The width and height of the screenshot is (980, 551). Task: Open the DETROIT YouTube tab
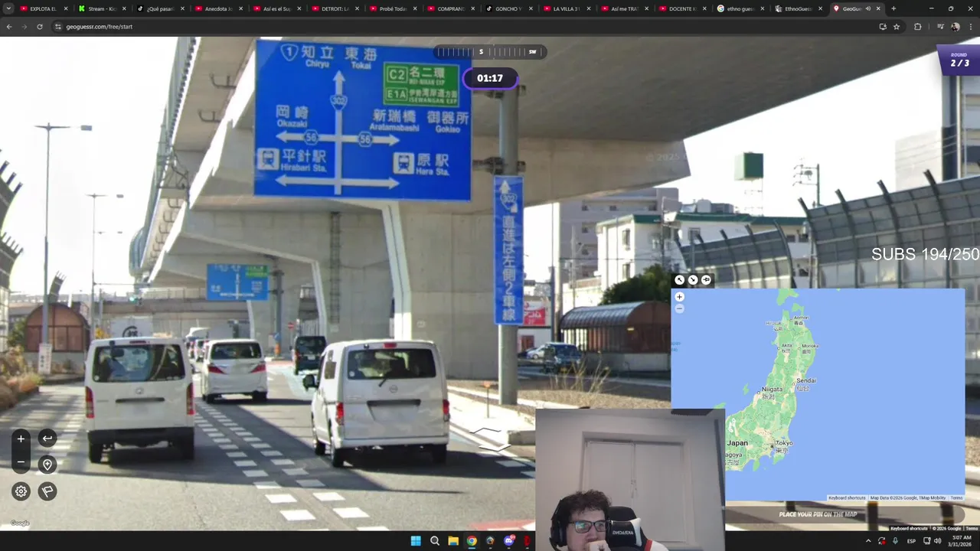pos(335,8)
